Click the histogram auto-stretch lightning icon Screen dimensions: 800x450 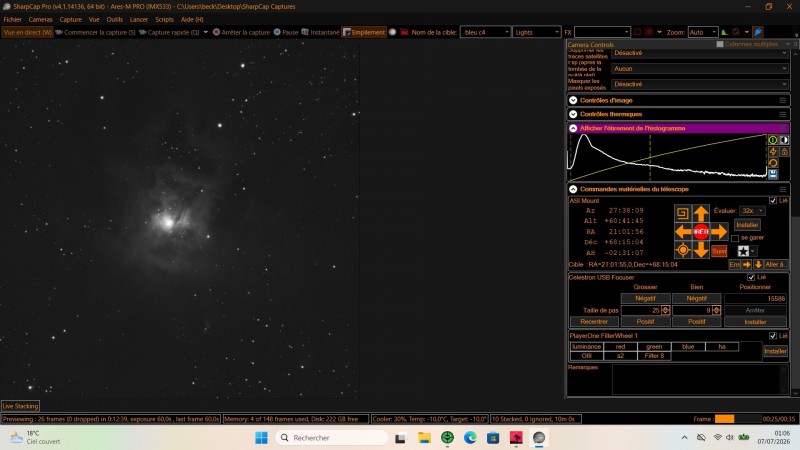point(773,152)
